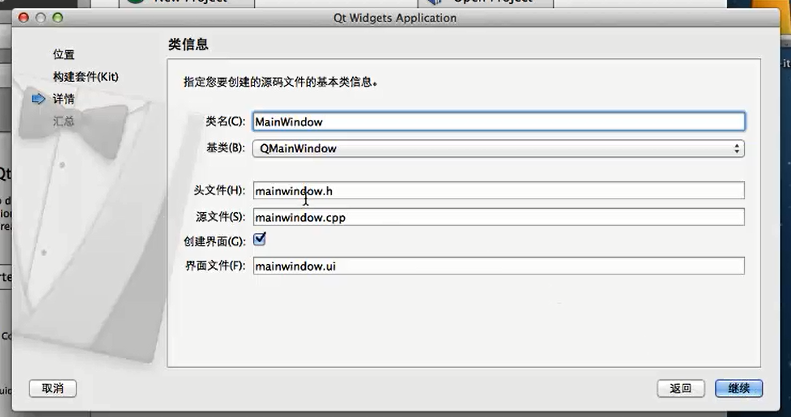Click the 类名(C) label
This screenshot has width=791, height=417.
tap(225, 122)
